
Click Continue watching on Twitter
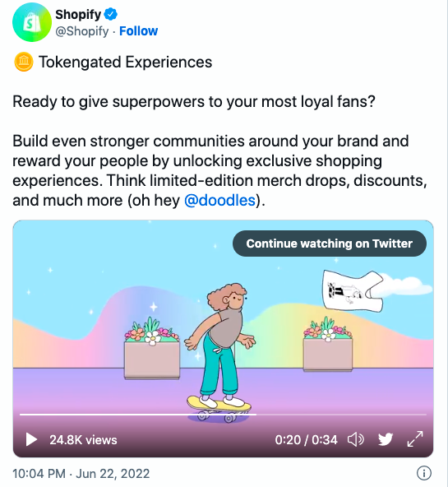pyautogui.click(x=329, y=243)
